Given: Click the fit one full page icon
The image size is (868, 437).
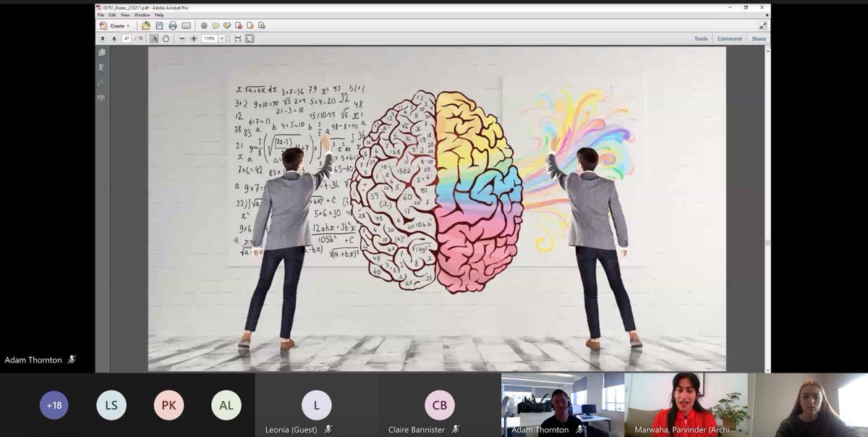Looking at the screenshot, I should [x=250, y=38].
